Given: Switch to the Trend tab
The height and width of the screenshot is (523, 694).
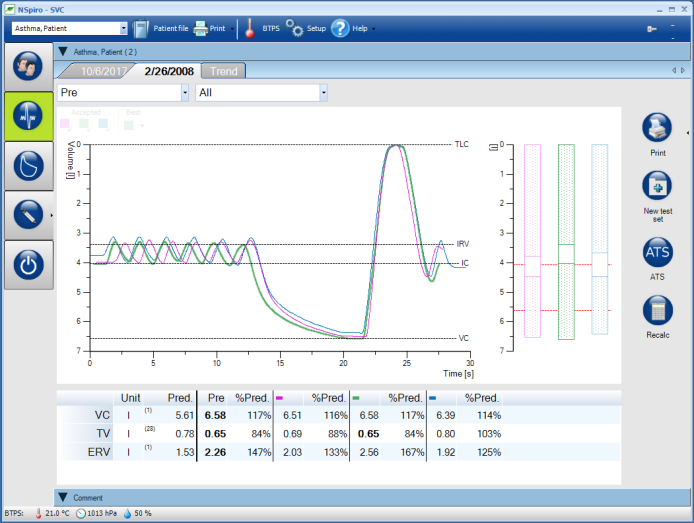Looking at the screenshot, I should point(223,71).
